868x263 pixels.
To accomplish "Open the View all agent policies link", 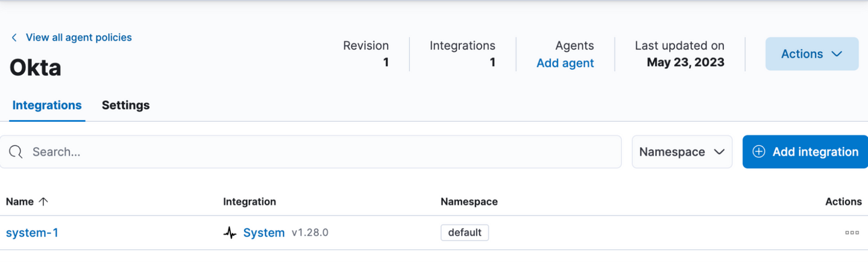I will [78, 37].
